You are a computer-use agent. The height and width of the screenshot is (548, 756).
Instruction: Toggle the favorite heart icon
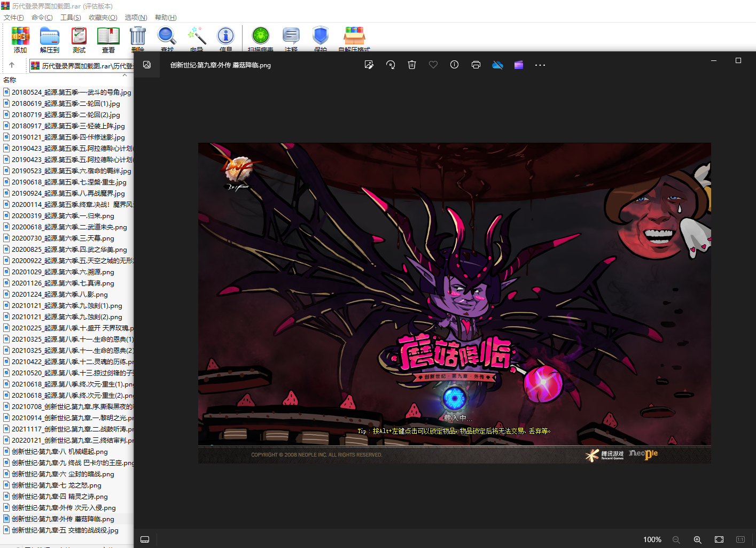(433, 65)
